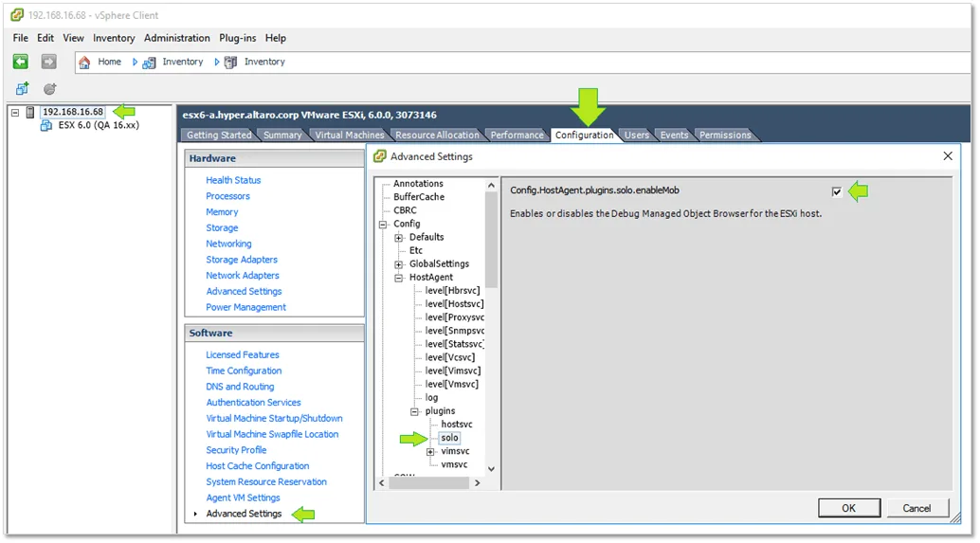980x543 pixels.
Task: Click the Home house icon
Action: (x=84, y=62)
